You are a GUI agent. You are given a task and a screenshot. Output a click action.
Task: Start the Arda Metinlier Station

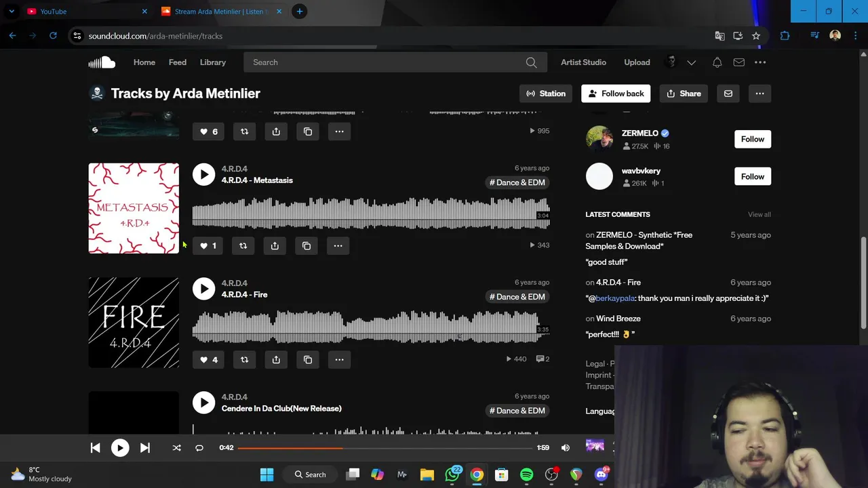pyautogui.click(x=546, y=94)
